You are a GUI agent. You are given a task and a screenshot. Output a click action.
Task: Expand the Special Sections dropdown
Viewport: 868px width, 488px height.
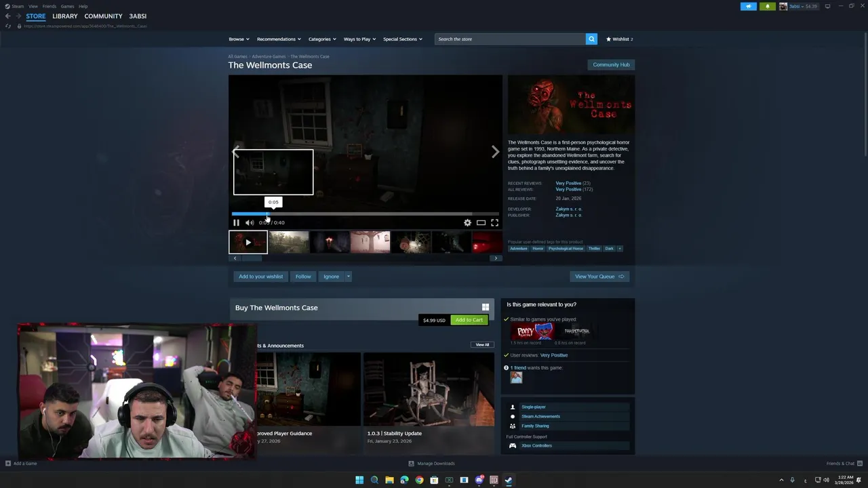pyautogui.click(x=403, y=39)
